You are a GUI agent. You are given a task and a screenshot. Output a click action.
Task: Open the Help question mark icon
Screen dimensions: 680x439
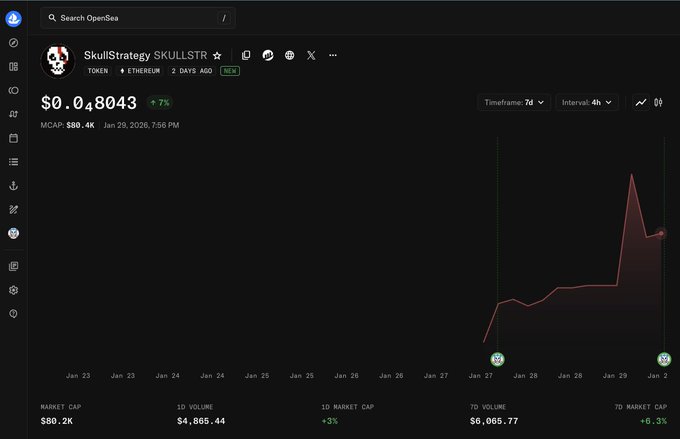pos(13,314)
